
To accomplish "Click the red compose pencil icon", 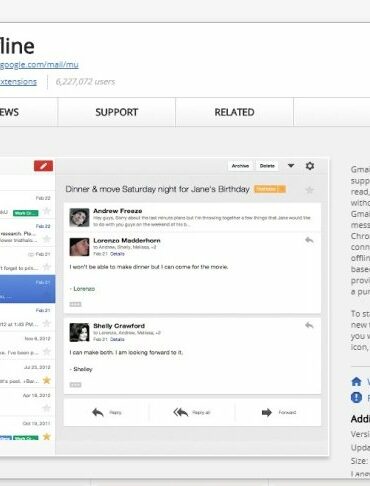I will tap(43, 166).
